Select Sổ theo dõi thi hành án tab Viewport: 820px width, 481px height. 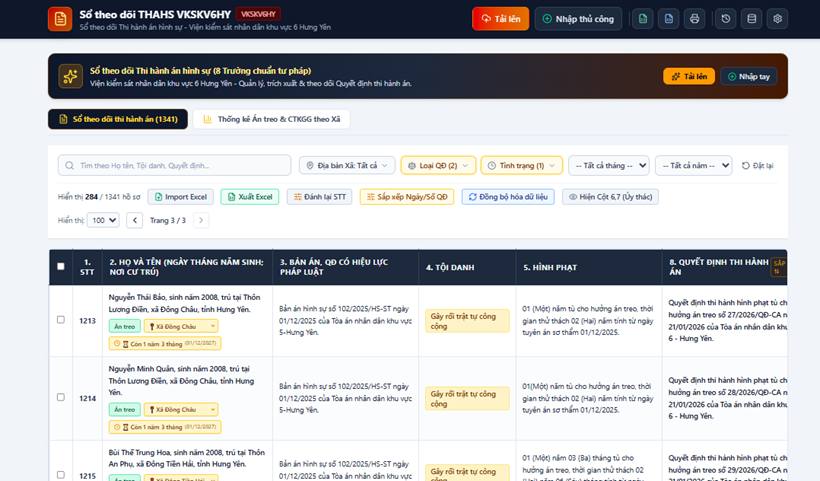tap(118, 119)
